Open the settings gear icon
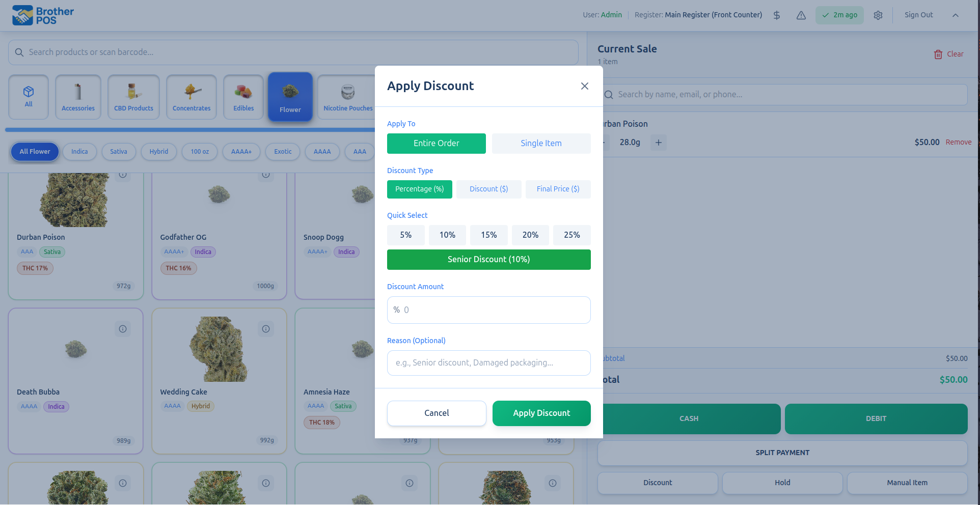Screen dimensions: 980x505 click(878, 15)
